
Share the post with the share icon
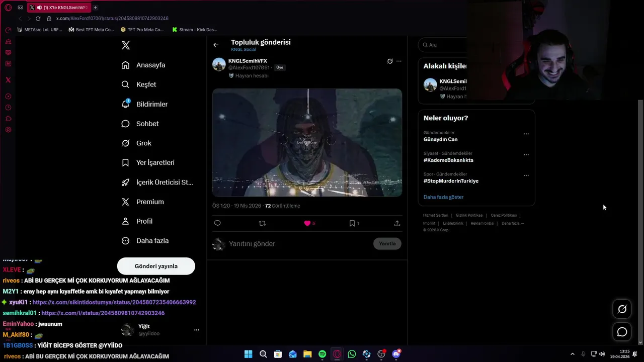397,223
